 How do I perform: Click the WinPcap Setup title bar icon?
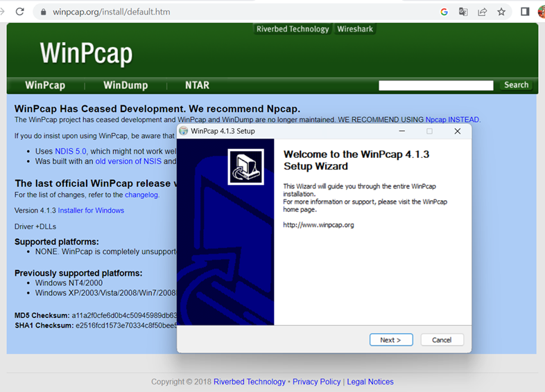pos(183,131)
